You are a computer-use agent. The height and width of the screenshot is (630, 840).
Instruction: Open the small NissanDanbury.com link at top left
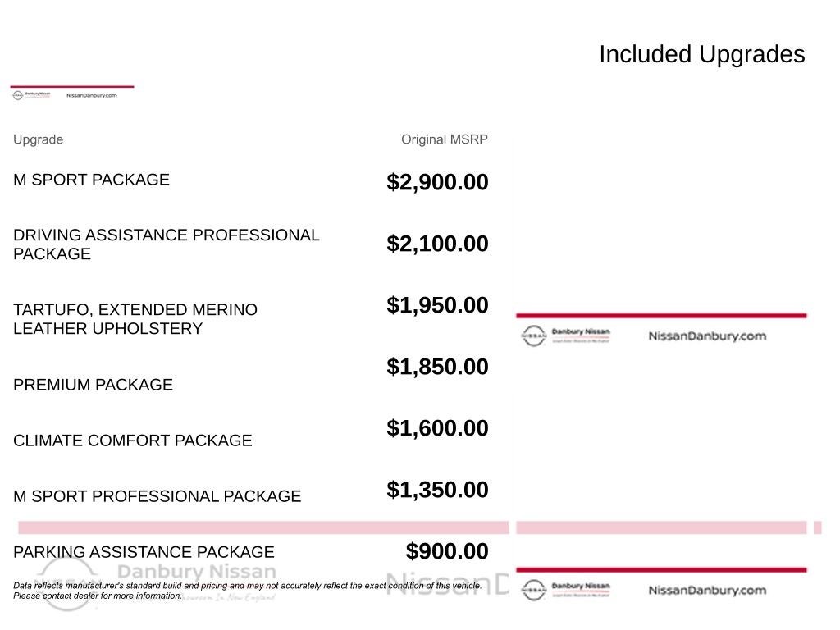(x=92, y=95)
